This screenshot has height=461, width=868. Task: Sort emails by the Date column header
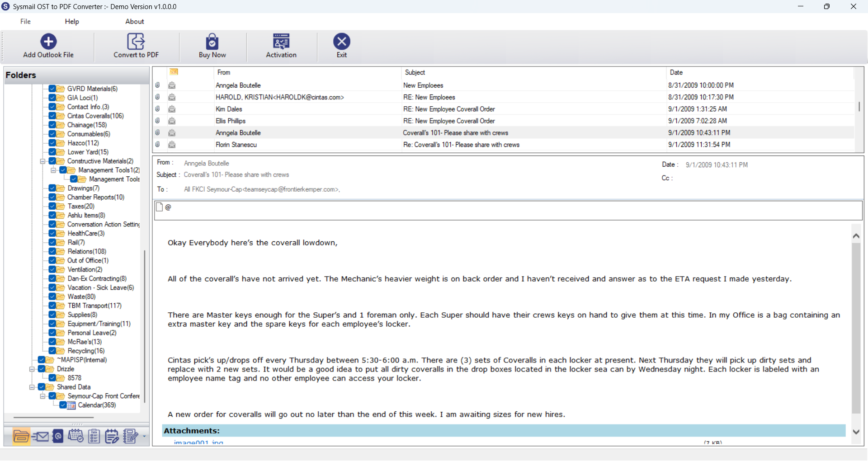click(x=760, y=72)
